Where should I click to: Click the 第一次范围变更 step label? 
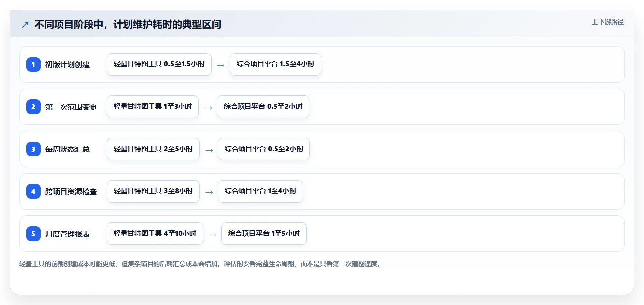(x=71, y=107)
